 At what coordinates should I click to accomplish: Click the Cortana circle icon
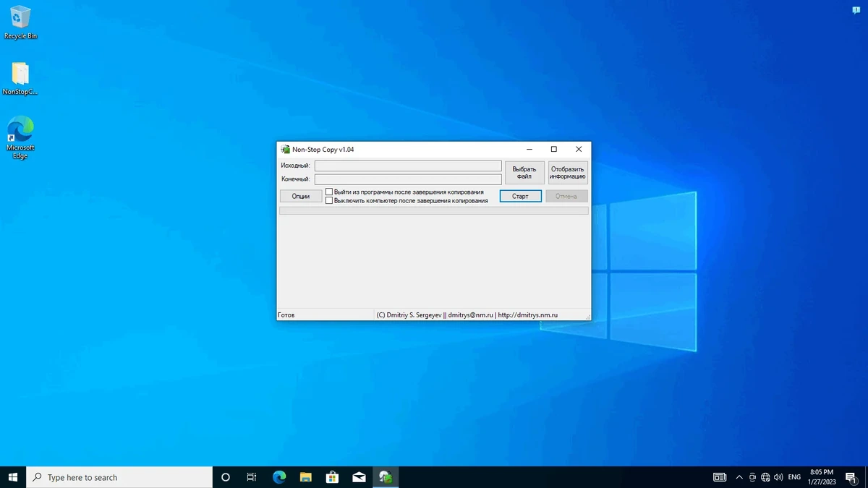[x=225, y=477]
